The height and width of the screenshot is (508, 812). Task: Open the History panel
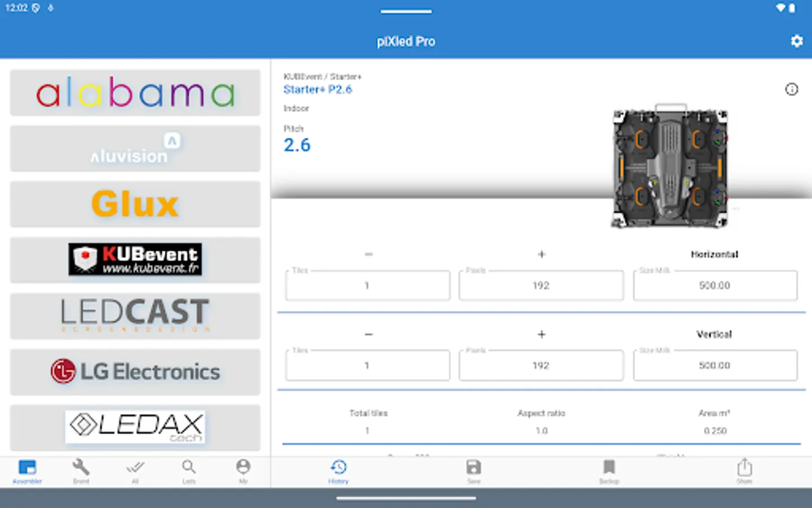click(338, 471)
